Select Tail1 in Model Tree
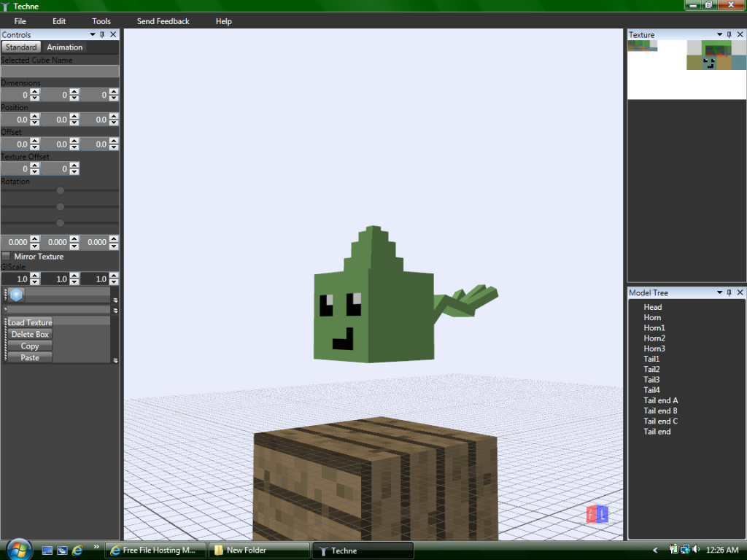The image size is (747, 560). pos(651,359)
